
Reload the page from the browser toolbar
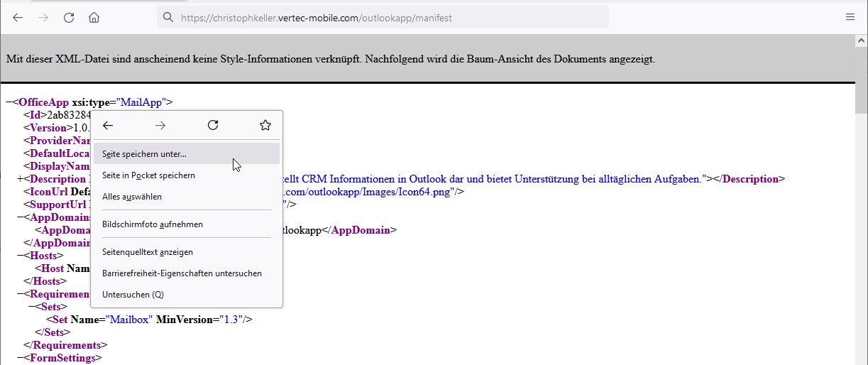tap(69, 18)
